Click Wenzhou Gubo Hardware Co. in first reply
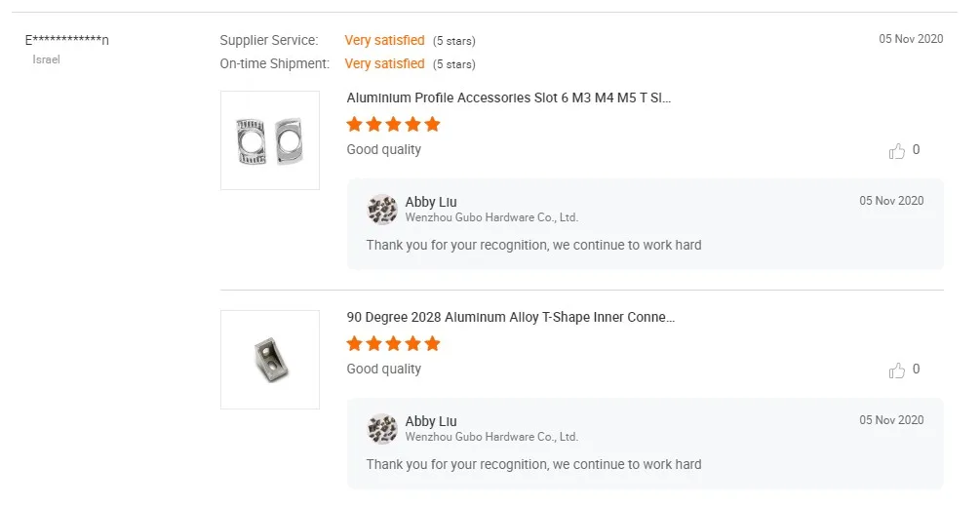 pyautogui.click(x=491, y=217)
